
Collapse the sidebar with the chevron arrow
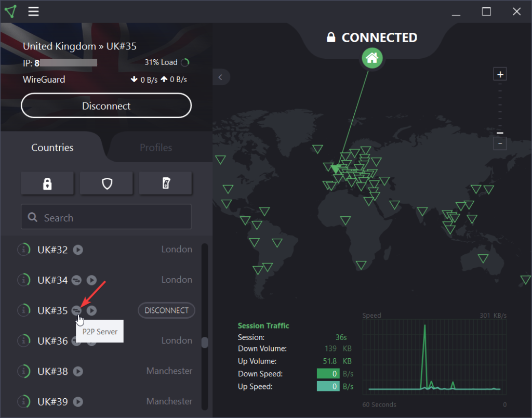[220, 77]
